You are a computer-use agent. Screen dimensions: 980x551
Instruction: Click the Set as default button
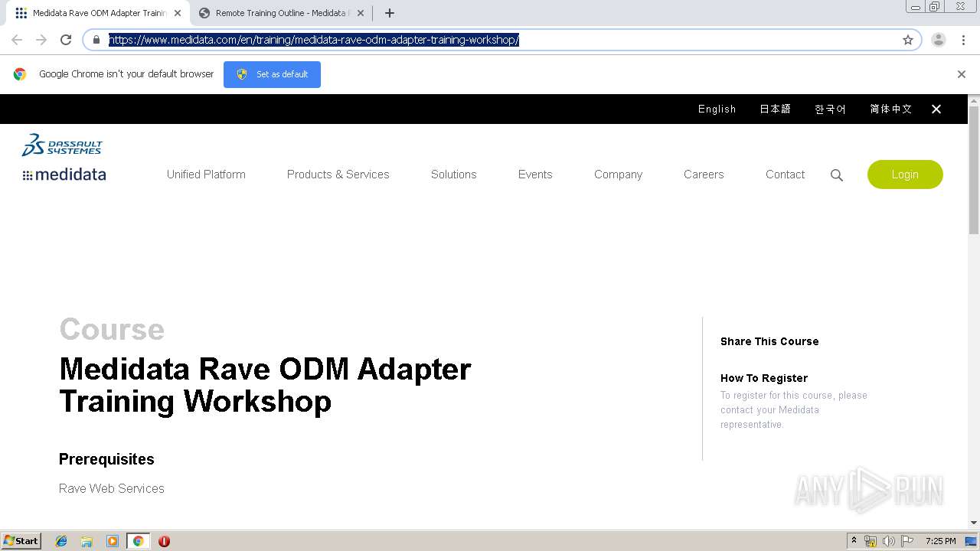point(272,74)
